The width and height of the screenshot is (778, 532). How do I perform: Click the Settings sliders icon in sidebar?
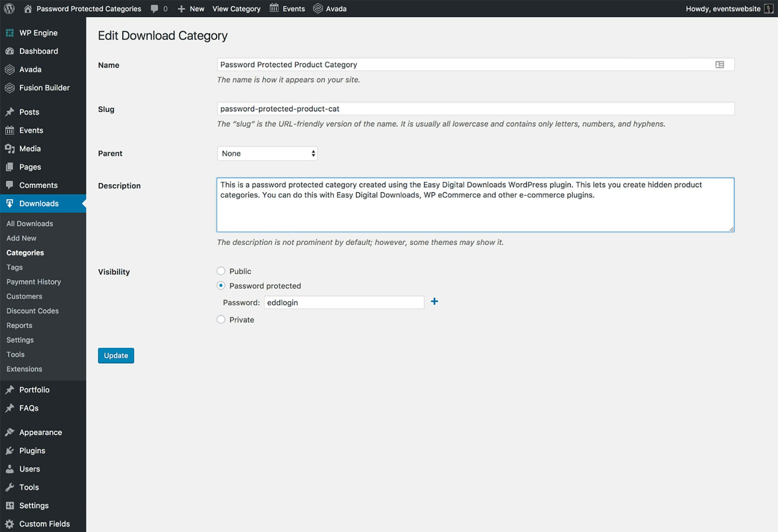pos(10,505)
